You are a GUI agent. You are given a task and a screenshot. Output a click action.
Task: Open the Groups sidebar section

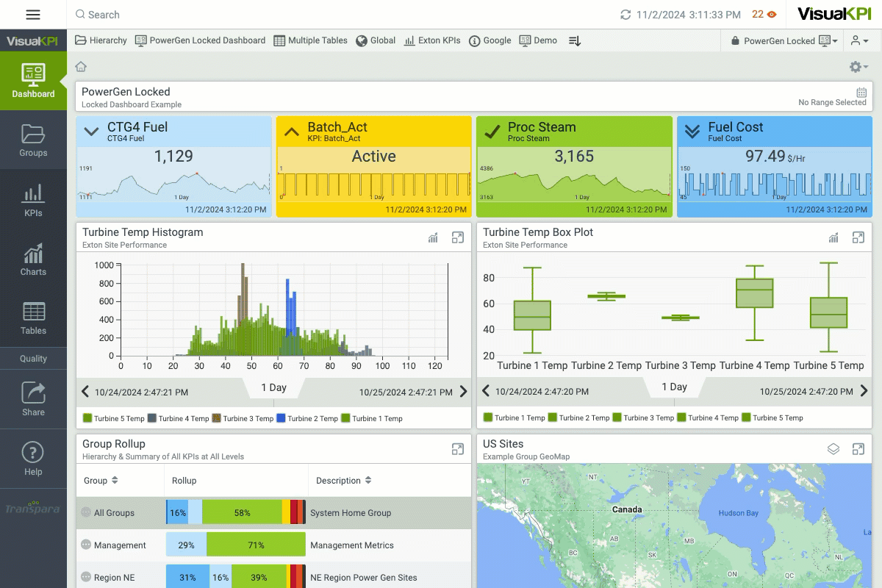coord(33,140)
